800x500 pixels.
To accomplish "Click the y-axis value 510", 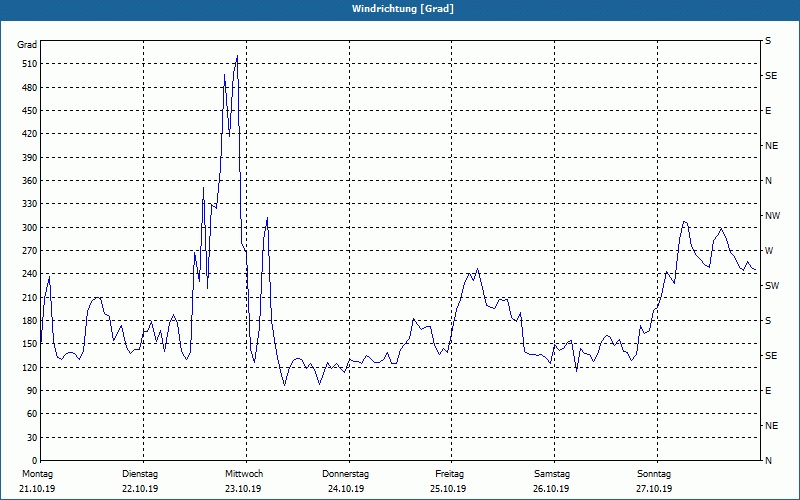I will pos(31,64).
